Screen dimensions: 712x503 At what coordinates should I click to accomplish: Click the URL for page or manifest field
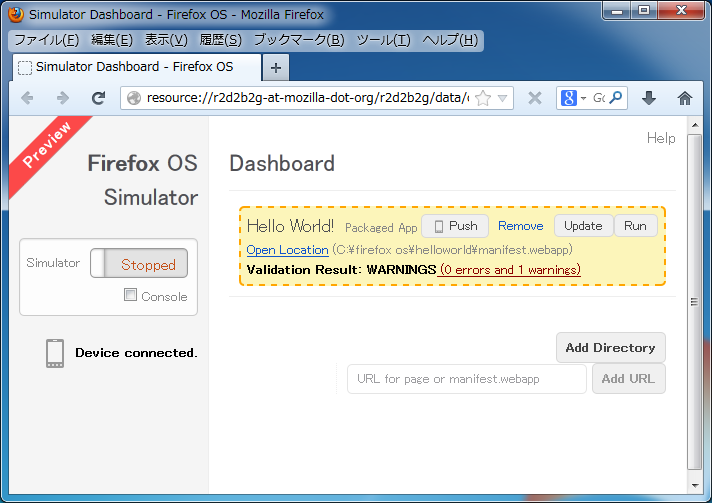click(467, 379)
